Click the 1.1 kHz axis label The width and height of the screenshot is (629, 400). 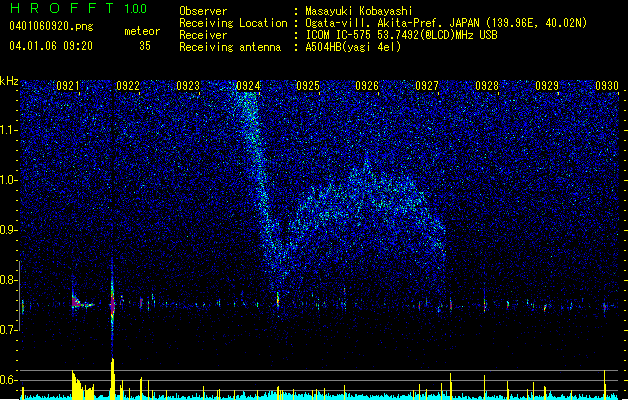click(x=9, y=130)
